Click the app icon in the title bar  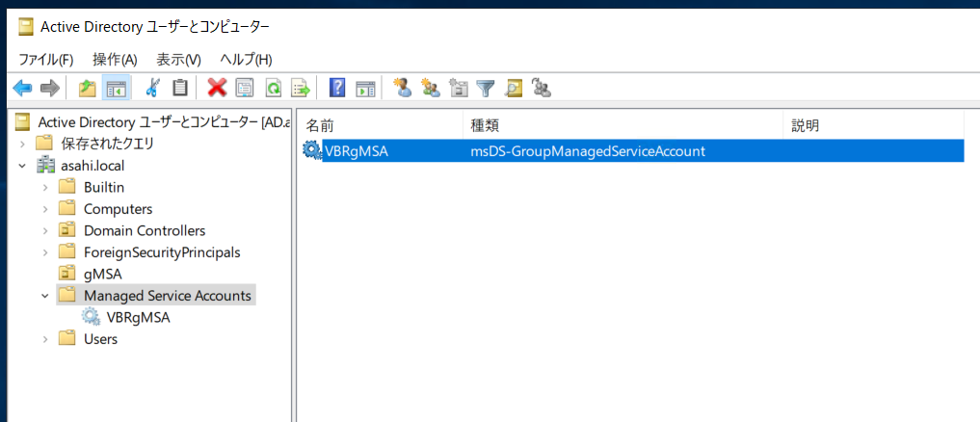(25, 26)
